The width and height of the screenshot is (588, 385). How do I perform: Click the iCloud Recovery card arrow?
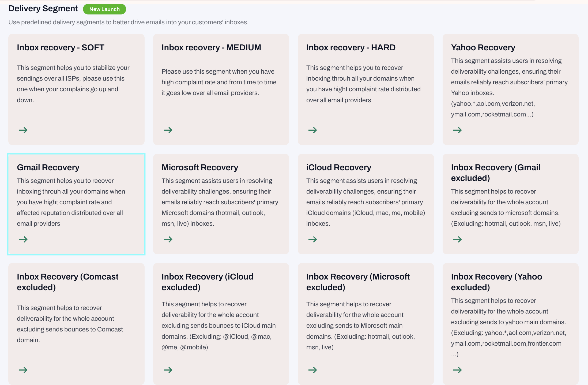coord(313,239)
